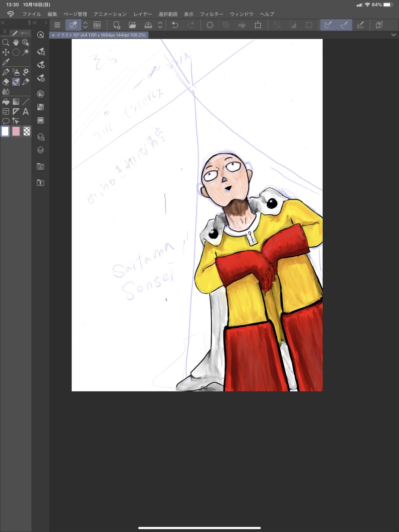The image size is (399, 532).
Task: Click the Clear dotted-circle icon
Action: [210, 25]
